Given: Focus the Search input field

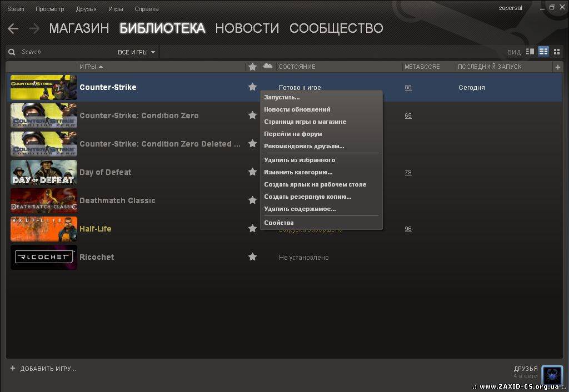Looking at the screenshot, I should (66, 52).
